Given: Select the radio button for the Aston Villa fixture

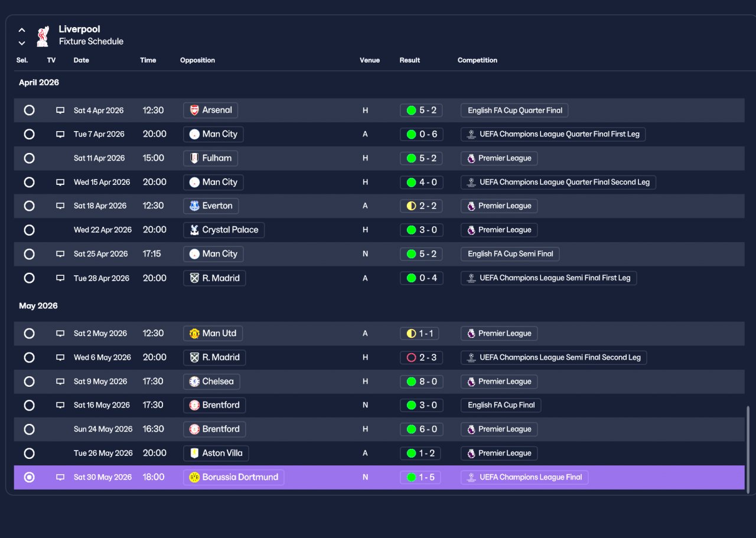Looking at the screenshot, I should tap(29, 453).
